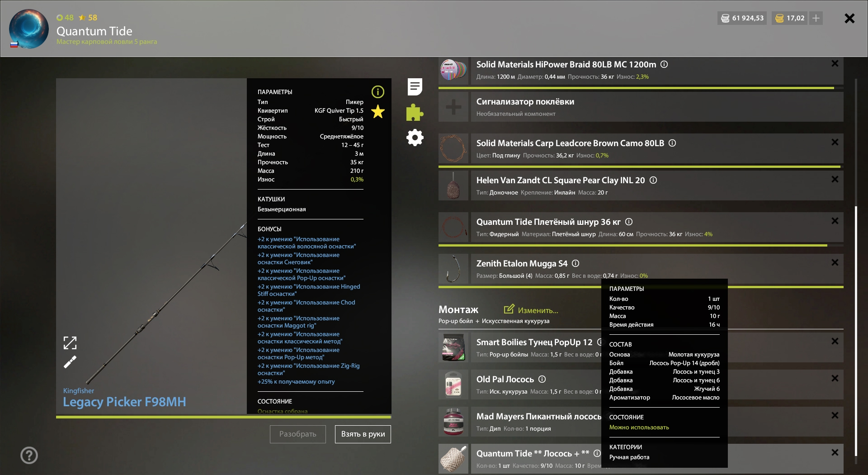Screen dimensions: 868x475
Task: Remove the Mad Mayers Пикантный лосось dip
Action: [835, 415]
